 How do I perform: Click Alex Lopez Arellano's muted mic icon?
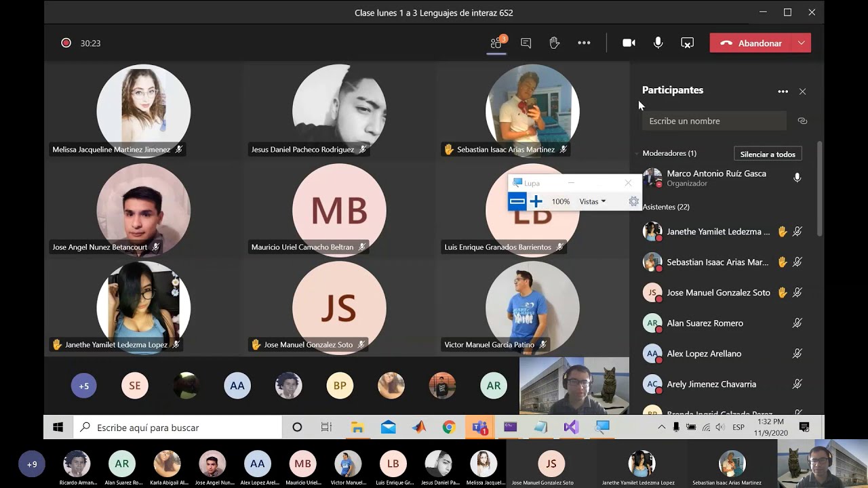(x=797, y=354)
